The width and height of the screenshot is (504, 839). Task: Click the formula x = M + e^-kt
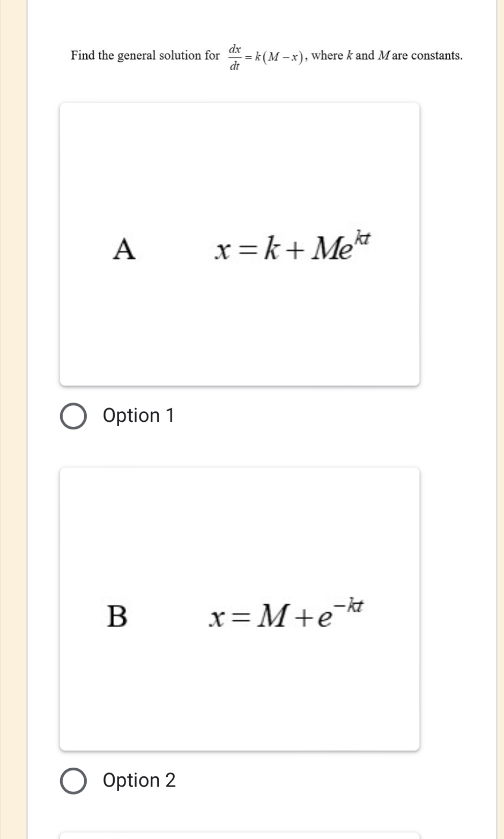pyautogui.click(x=287, y=615)
